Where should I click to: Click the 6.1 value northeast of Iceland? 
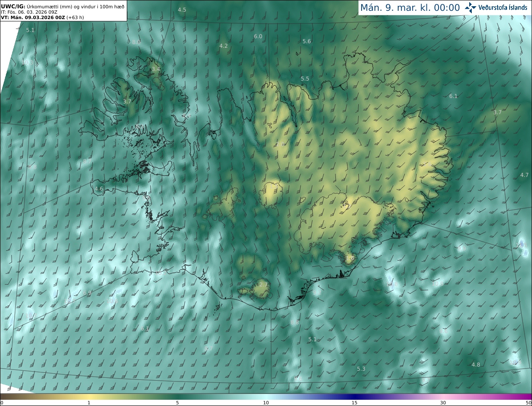click(453, 96)
